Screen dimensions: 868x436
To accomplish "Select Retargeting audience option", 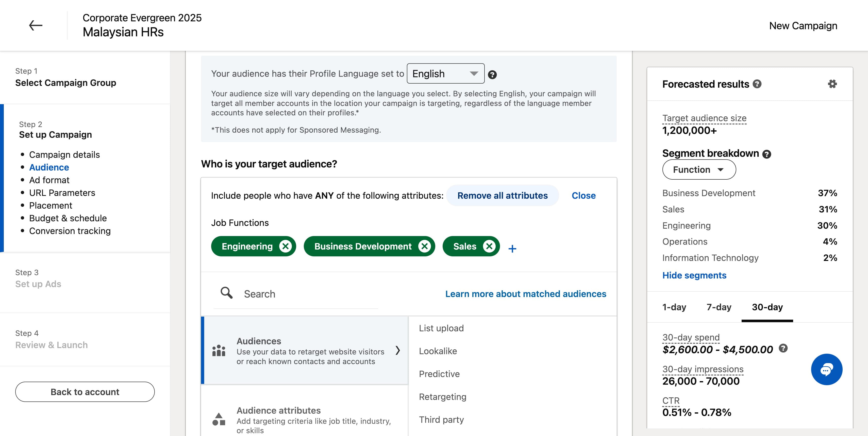I will coord(442,397).
